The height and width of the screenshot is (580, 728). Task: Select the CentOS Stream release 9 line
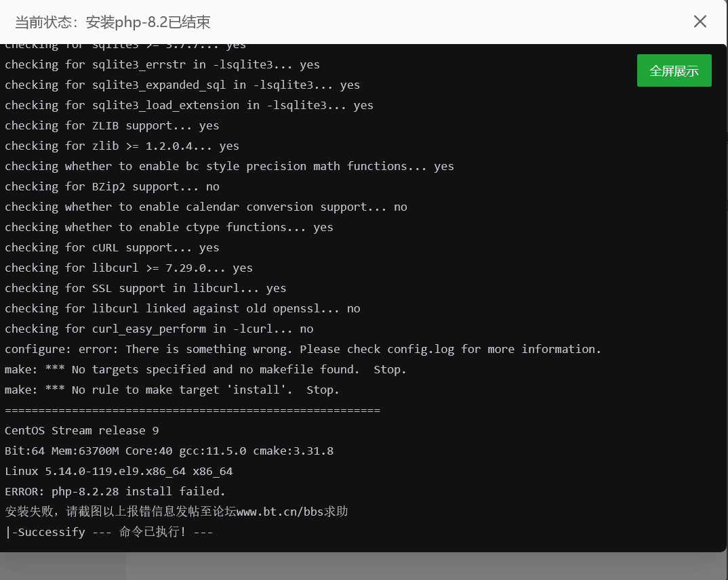pyautogui.click(x=81, y=430)
